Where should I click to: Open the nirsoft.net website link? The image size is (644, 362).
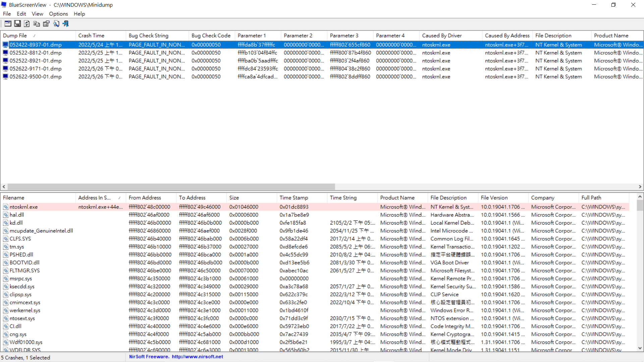coord(197,357)
